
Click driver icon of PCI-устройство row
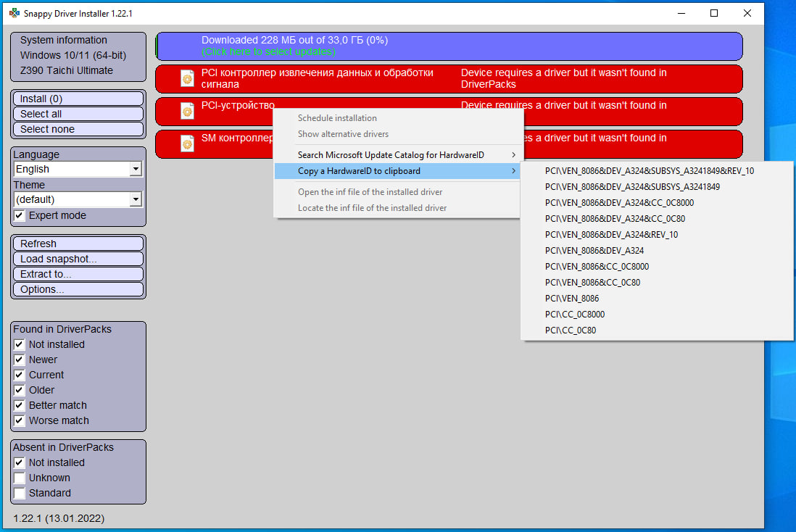click(187, 111)
